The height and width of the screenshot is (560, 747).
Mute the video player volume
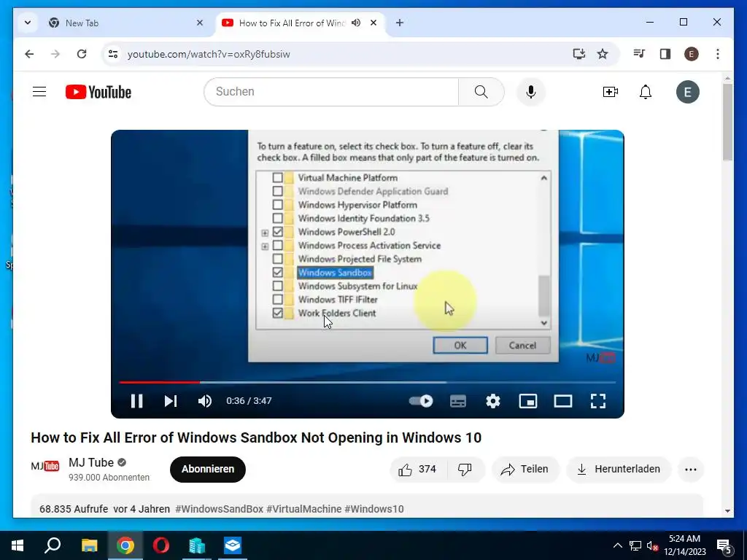[x=205, y=401]
